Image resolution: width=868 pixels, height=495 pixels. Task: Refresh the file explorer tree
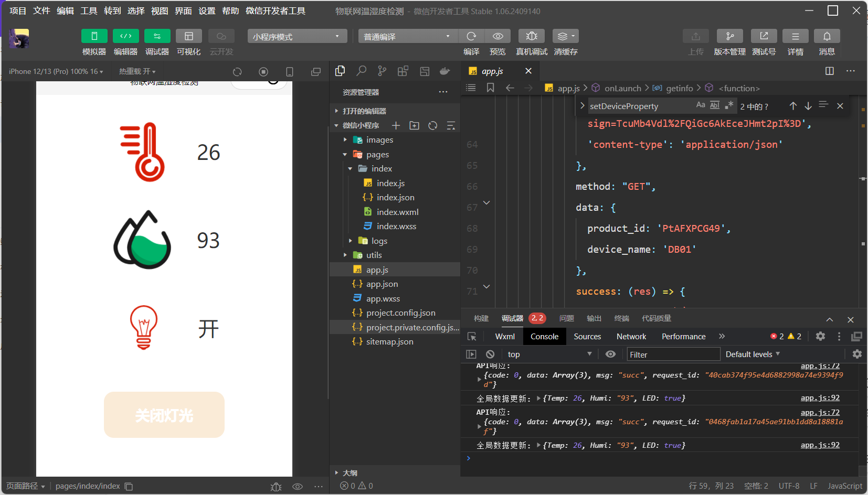[432, 125]
